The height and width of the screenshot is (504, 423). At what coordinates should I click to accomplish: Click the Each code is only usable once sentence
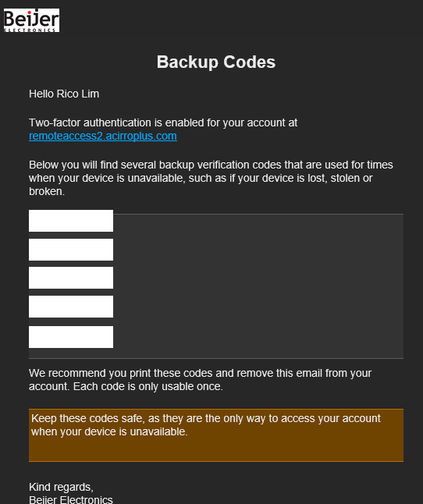[x=148, y=386]
